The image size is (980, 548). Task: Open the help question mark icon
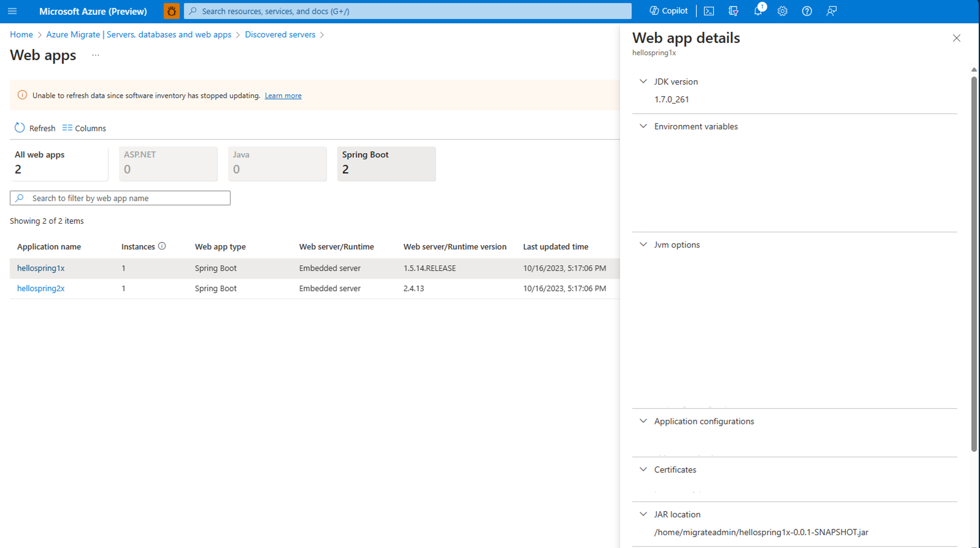click(x=807, y=11)
